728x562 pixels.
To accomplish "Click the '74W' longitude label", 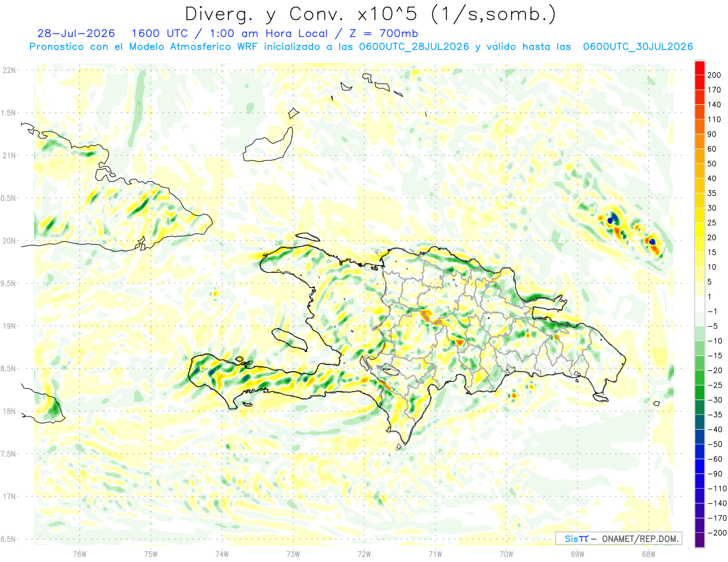I will point(222,554).
